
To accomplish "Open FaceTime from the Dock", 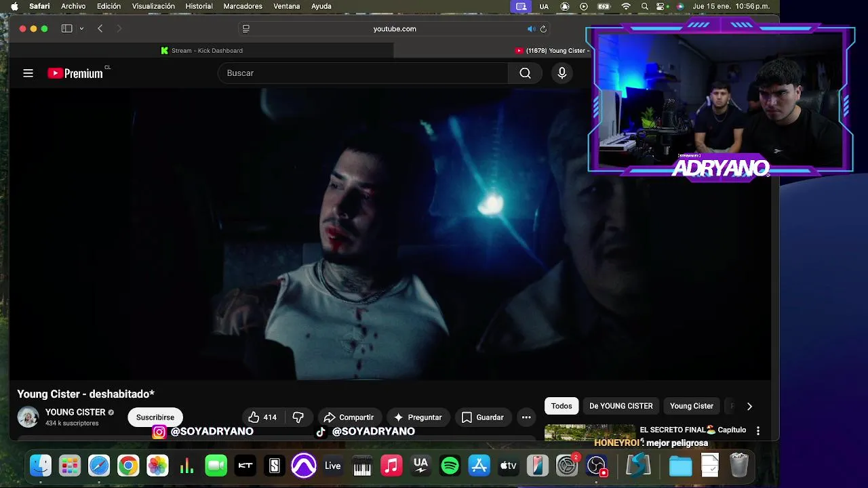I will click(216, 466).
